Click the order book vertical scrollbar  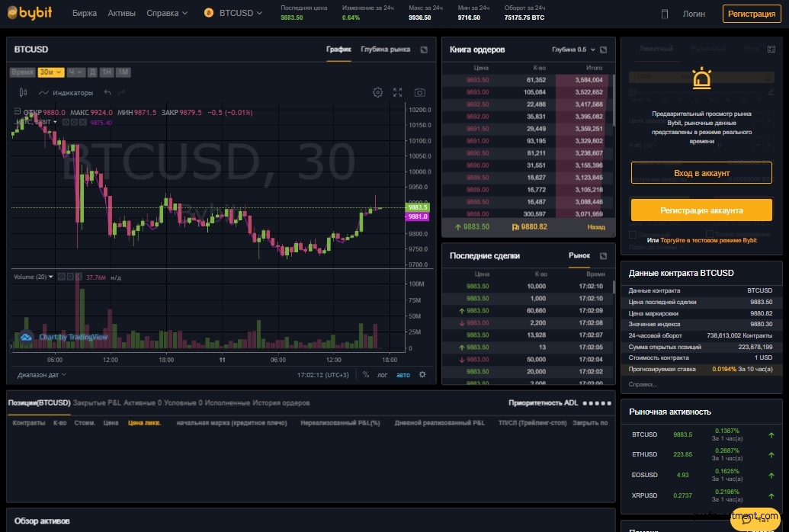tap(614, 101)
